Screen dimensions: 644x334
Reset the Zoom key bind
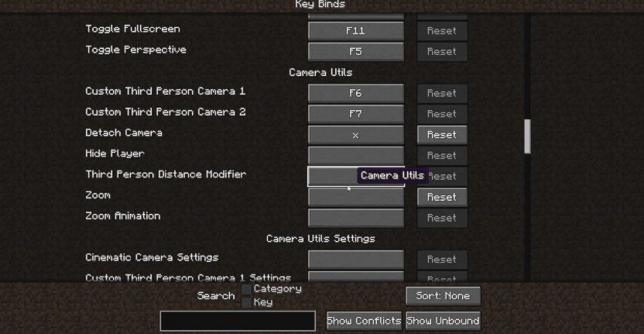tap(442, 197)
